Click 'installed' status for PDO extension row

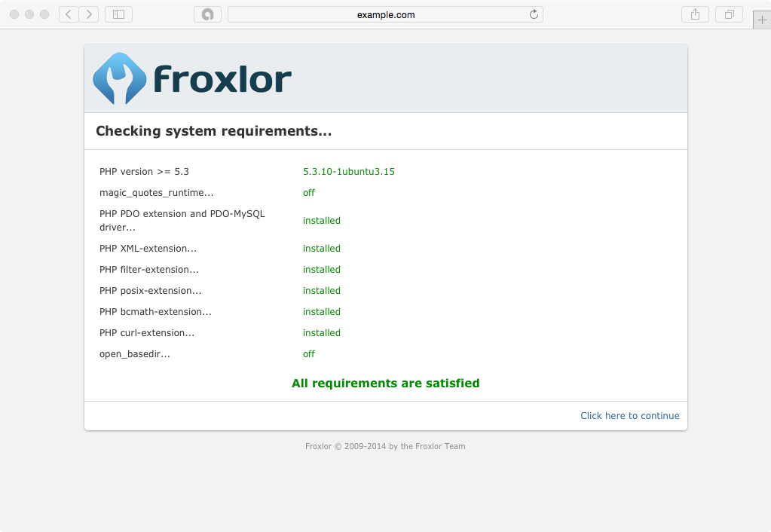(x=322, y=220)
